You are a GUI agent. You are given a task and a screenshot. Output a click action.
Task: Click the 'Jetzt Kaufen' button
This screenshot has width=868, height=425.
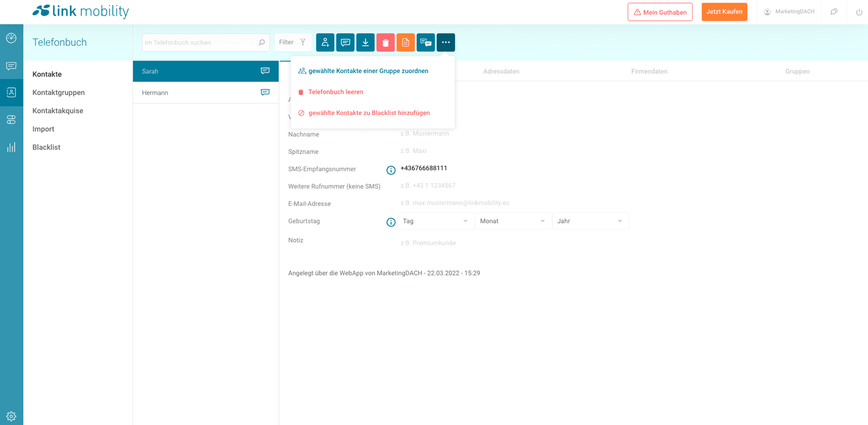click(724, 12)
